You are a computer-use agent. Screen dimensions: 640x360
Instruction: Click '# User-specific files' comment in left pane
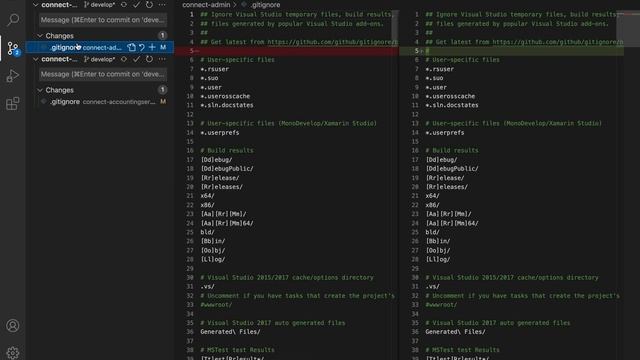pos(237,60)
